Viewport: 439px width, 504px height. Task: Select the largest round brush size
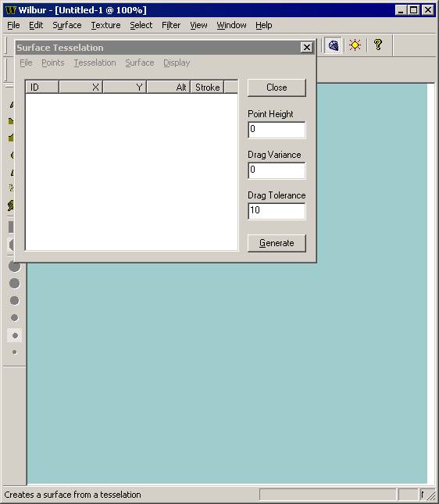pos(14,266)
